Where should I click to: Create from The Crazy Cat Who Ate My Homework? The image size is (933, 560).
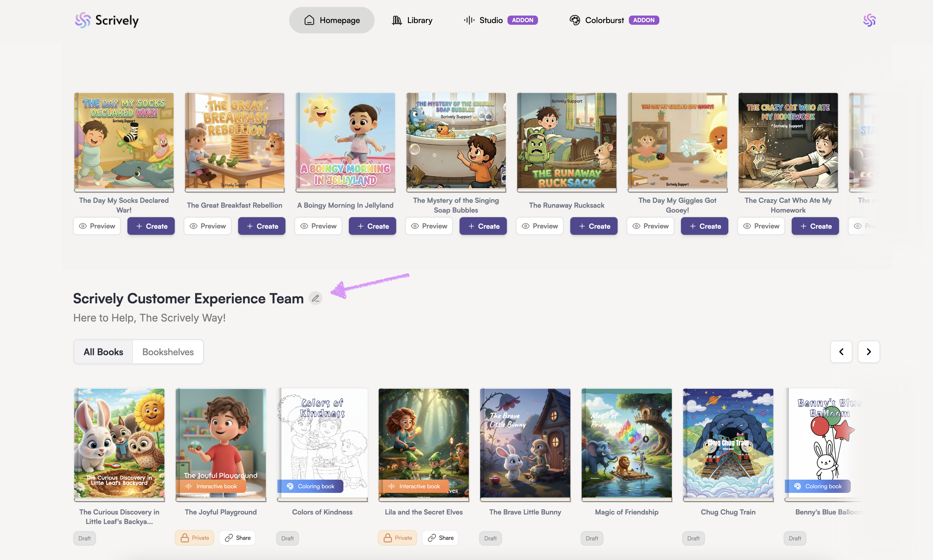pos(815,226)
